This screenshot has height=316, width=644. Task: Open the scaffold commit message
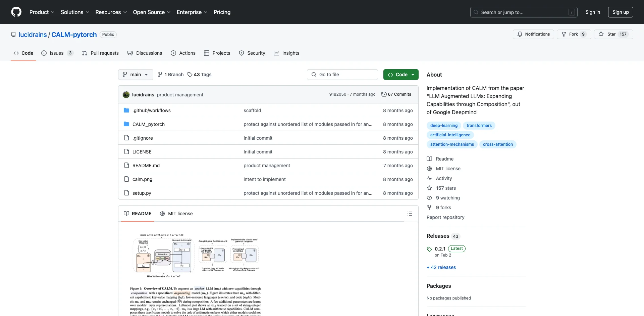pyautogui.click(x=252, y=110)
